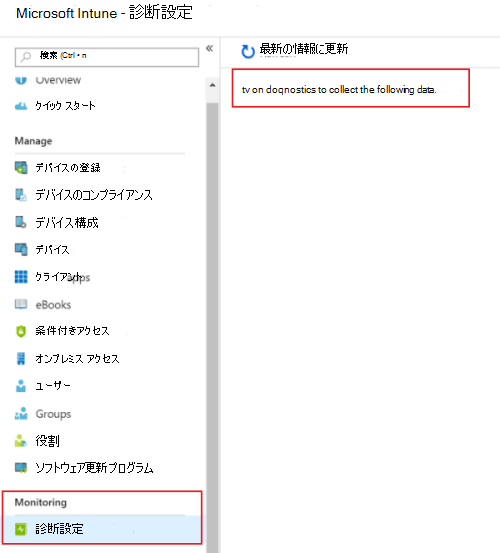
Task: Click the Groups people icon
Action: click(21, 413)
